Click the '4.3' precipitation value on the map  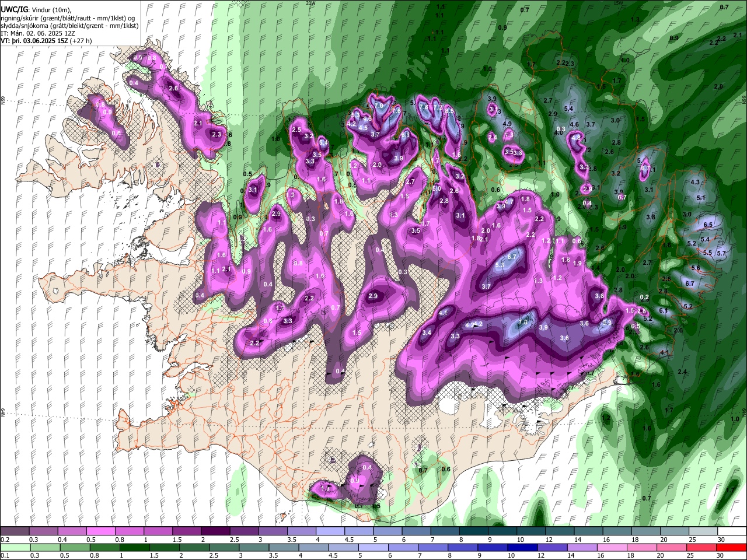(x=694, y=182)
